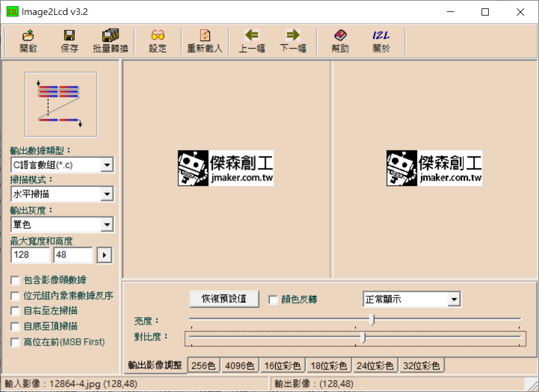Click the Image2Lcd app icon in title bar
539x392 pixels.
pos(13,12)
